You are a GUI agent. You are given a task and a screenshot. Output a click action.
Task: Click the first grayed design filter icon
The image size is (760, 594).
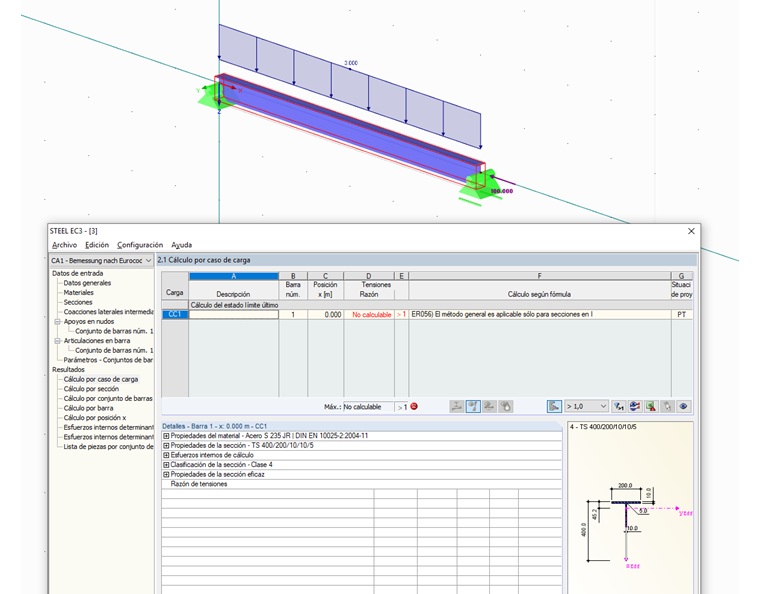click(x=457, y=406)
